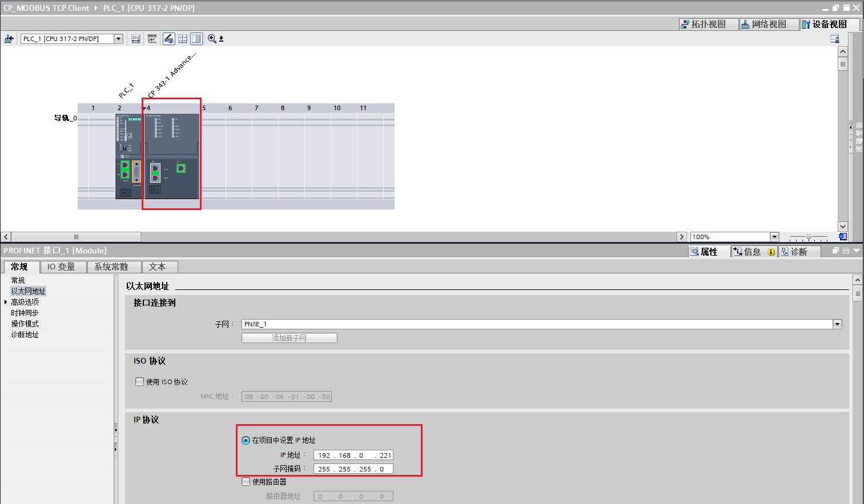The height and width of the screenshot is (504, 864).
Task: Click the float inspector window icon
Action: tap(836, 251)
